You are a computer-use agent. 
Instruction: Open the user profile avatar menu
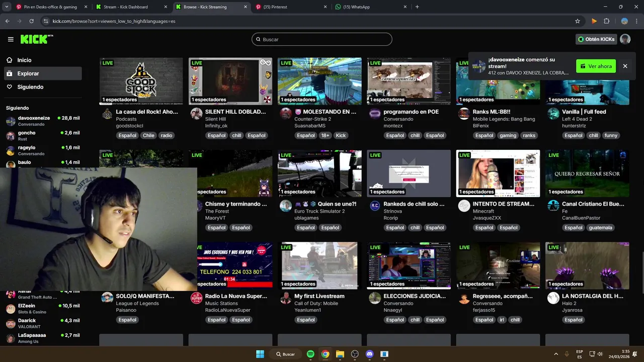click(625, 39)
